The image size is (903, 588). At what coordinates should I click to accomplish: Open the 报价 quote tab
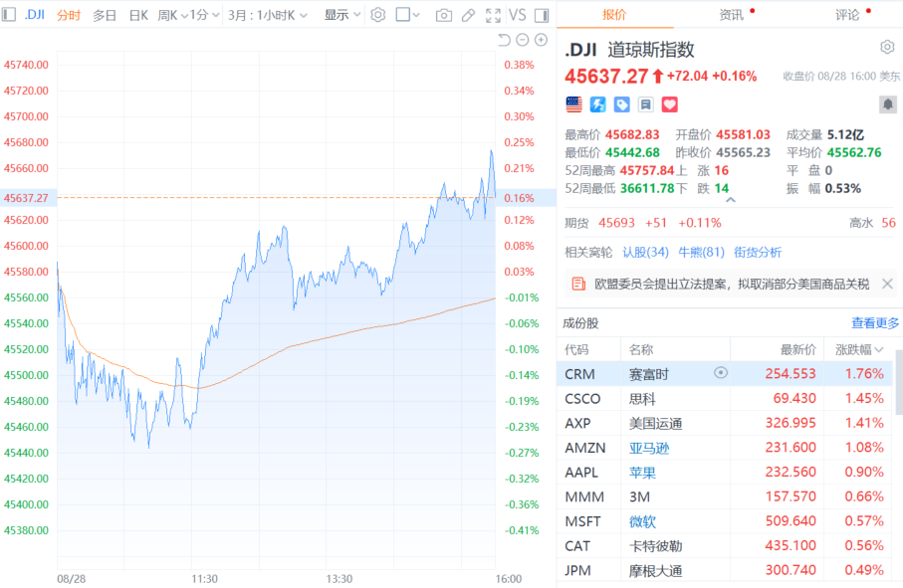[x=614, y=14]
